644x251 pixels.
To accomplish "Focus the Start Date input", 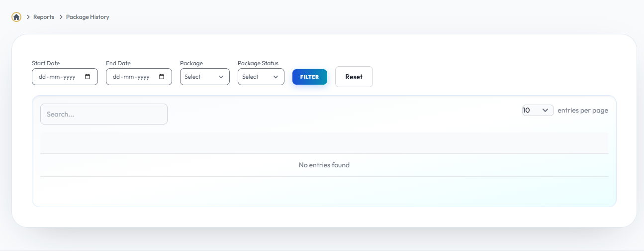I will 65,77.
